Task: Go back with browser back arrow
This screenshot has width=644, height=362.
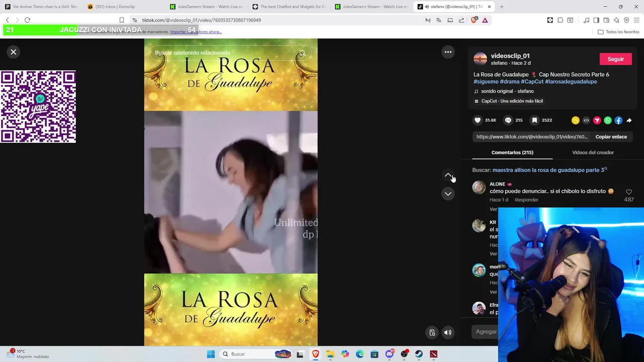Action: 7,20
